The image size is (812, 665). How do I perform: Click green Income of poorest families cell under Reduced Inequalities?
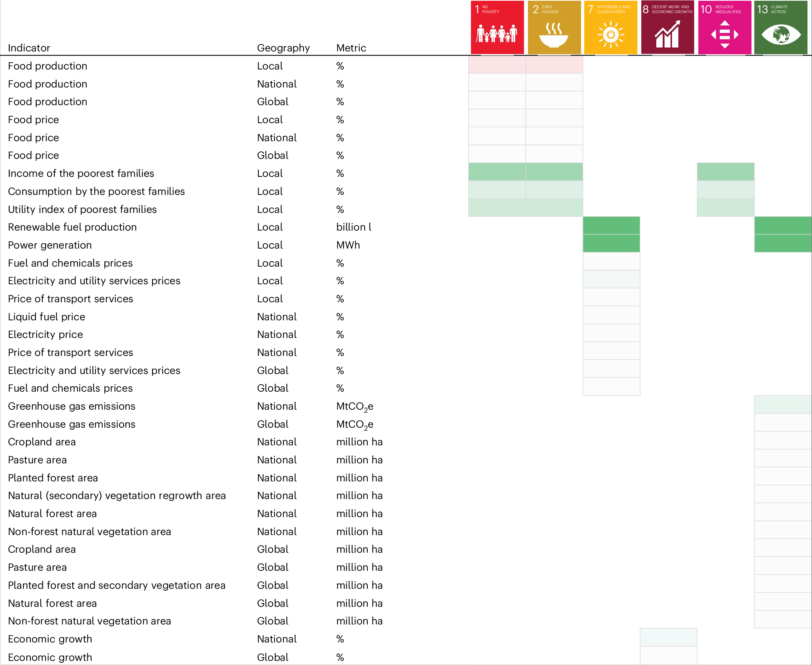[725, 172]
